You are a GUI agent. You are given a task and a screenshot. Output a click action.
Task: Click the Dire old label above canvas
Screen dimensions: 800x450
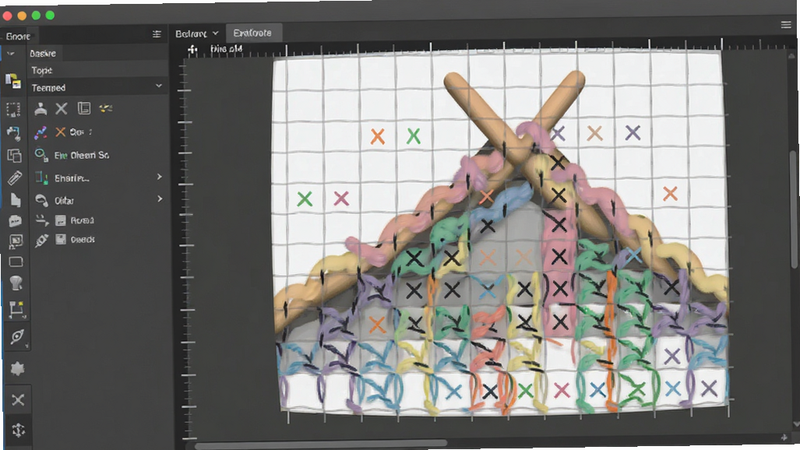227,49
